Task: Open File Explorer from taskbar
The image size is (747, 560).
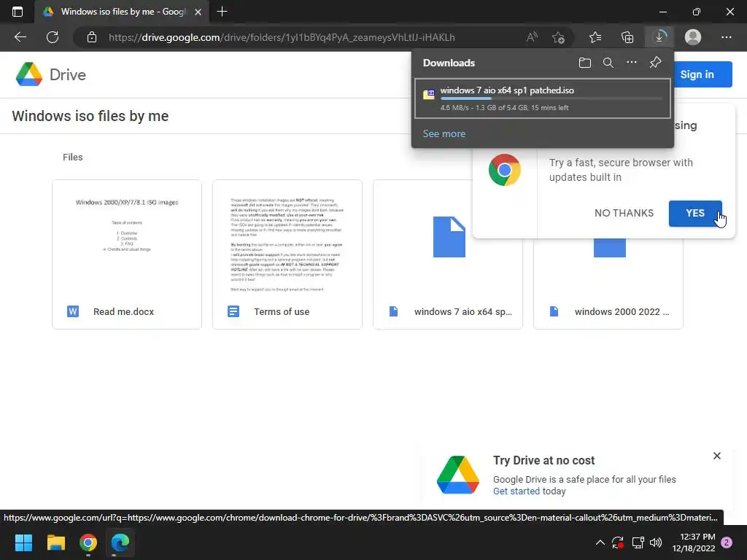Action: 55,542
